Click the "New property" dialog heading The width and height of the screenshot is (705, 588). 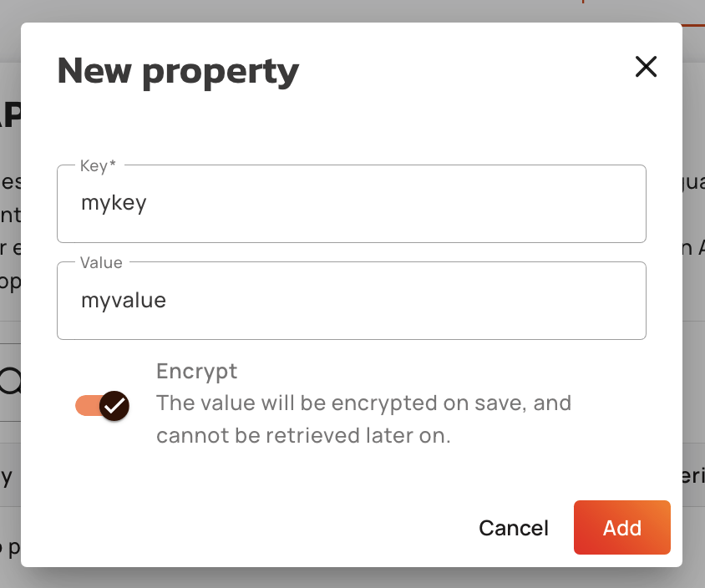pyautogui.click(x=177, y=71)
